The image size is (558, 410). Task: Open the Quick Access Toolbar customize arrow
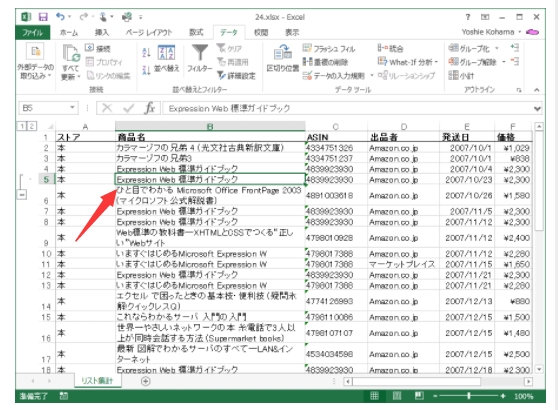(141, 17)
